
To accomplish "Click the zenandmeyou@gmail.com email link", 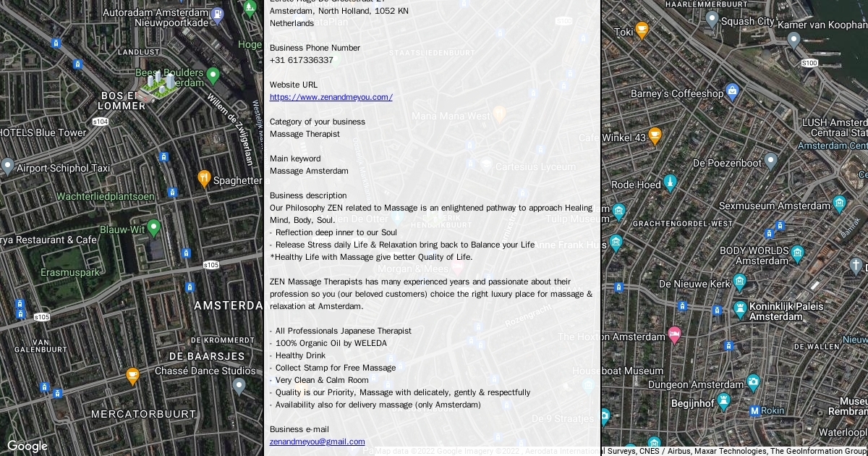I will click(x=317, y=442).
